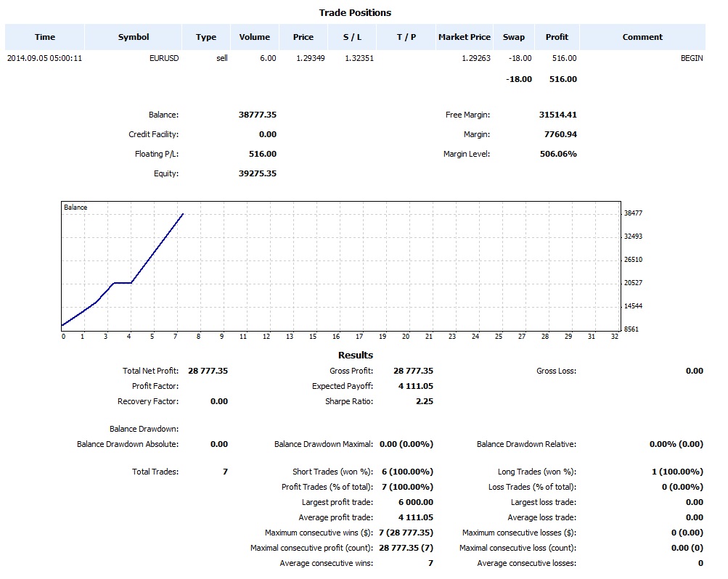This screenshot has height=579, width=728.
Task: Click the Loss Trades value 0 (0.00%)
Action: pyautogui.click(x=682, y=487)
